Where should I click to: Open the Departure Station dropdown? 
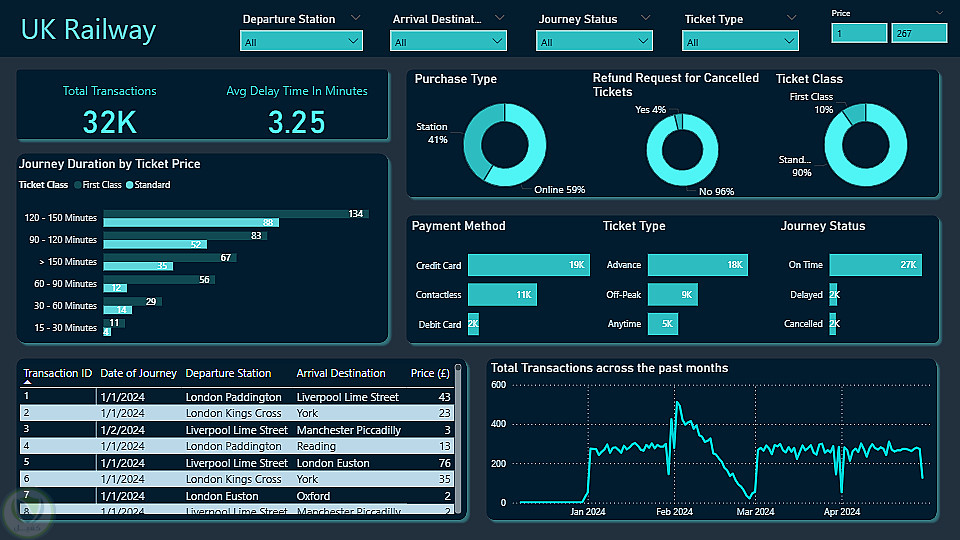tap(301, 42)
